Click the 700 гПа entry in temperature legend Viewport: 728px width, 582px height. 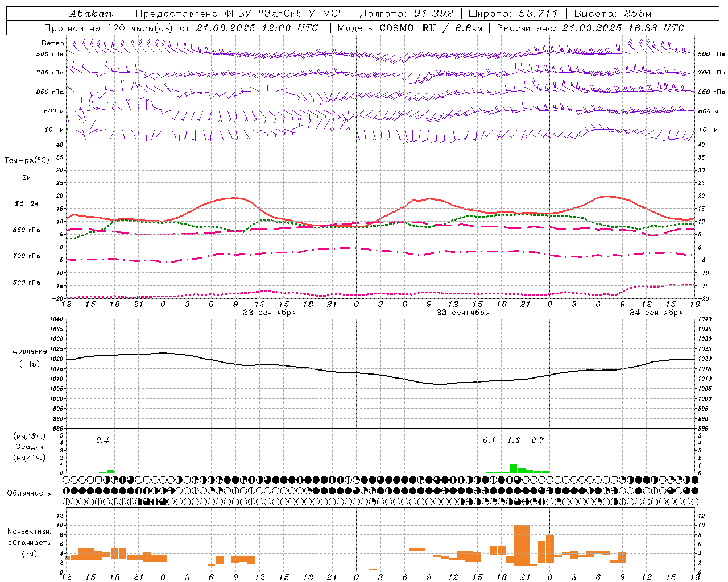click(x=26, y=256)
